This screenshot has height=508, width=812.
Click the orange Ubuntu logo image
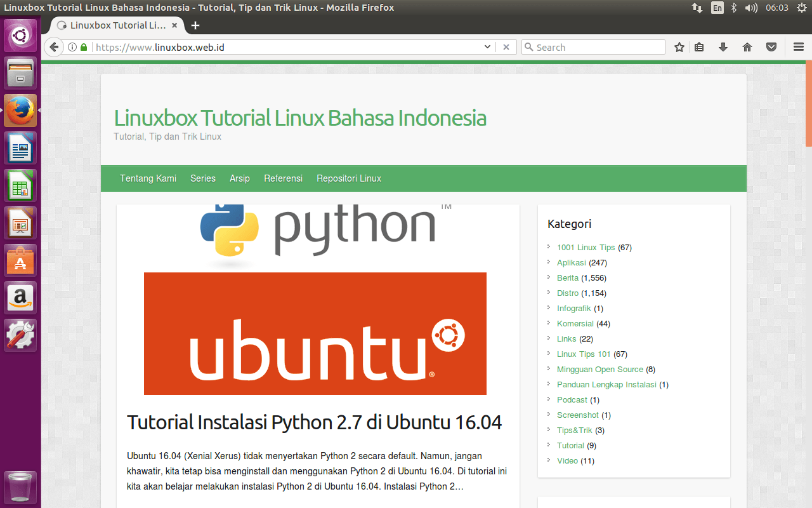[315, 333]
